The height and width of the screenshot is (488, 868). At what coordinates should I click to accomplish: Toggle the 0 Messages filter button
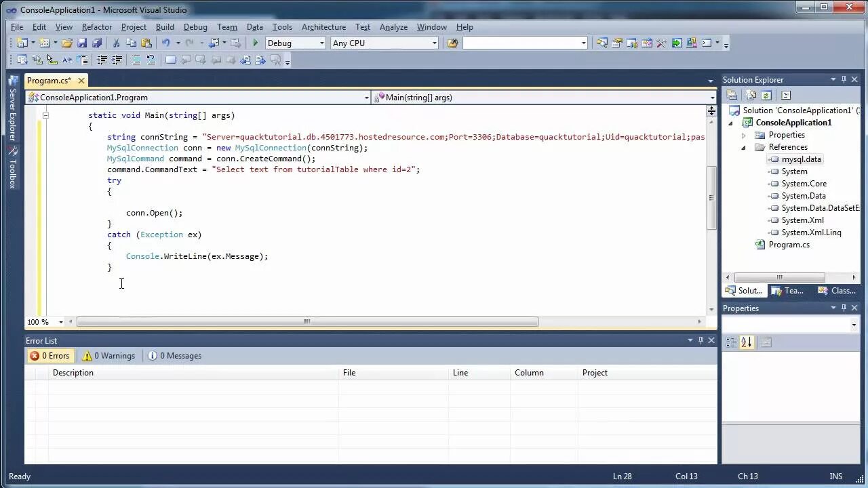(x=174, y=356)
